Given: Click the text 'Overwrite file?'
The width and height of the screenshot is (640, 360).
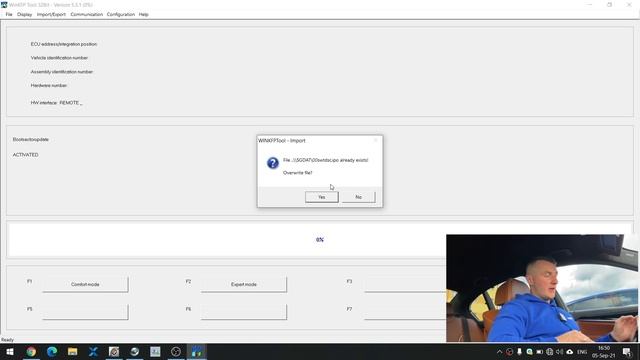Looking at the screenshot, I should point(298,173).
